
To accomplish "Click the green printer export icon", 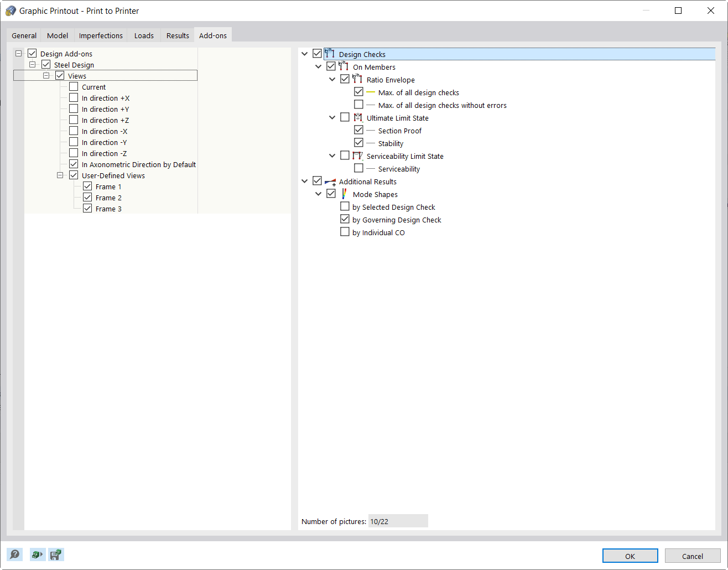I will 37,554.
